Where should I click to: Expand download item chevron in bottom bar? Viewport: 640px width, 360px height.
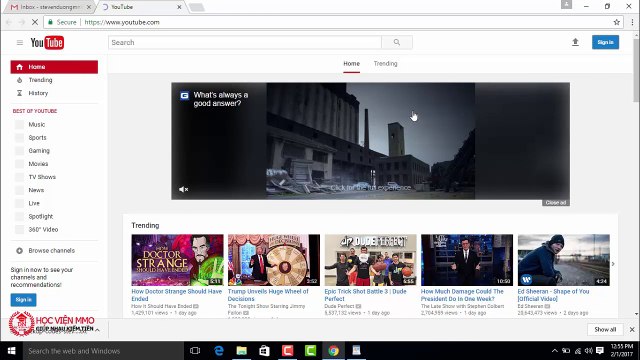pyautogui.click(x=97, y=330)
